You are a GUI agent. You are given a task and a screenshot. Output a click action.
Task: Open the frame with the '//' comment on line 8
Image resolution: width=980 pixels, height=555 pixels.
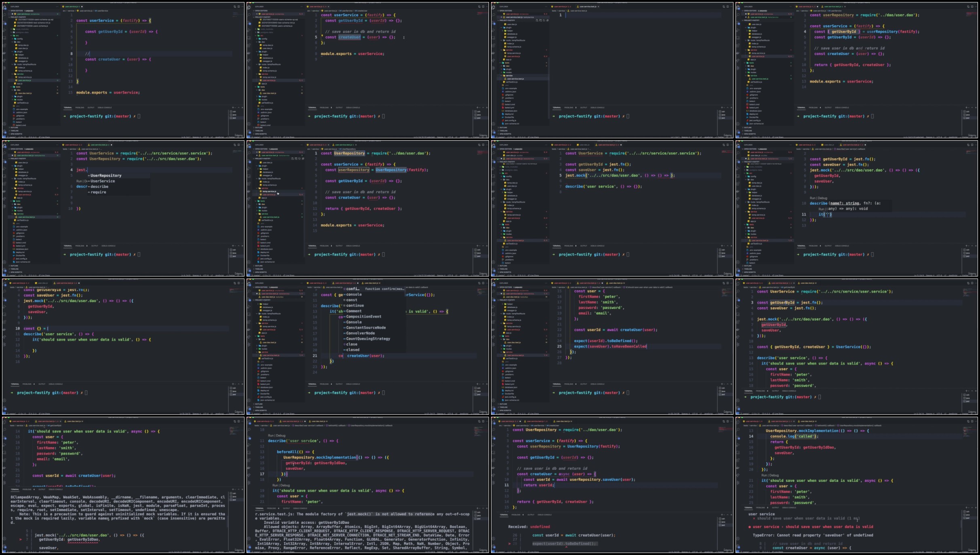click(123, 70)
